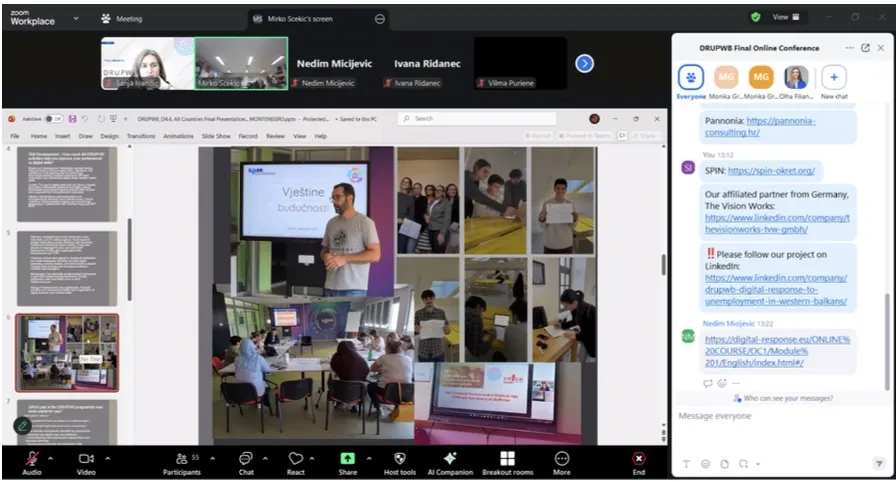896x482 pixels.
Task: Open Breakout rooms
Action: [507, 459]
